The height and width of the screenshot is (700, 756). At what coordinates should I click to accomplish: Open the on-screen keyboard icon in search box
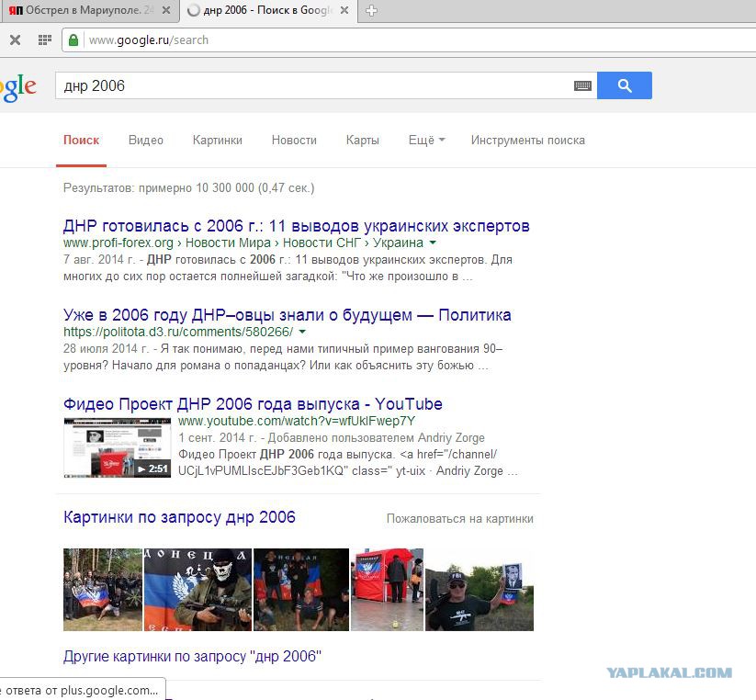point(582,85)
